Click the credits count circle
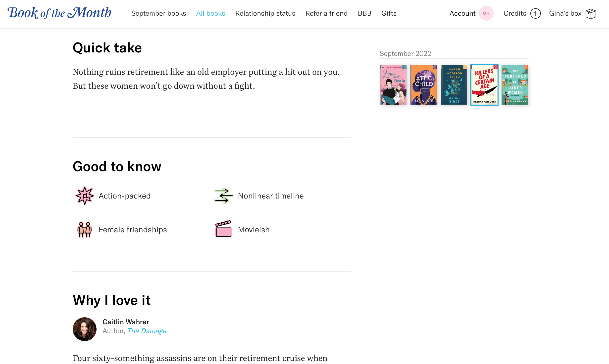This screenshot has height=364, width=609. click(x=535, y=14)
